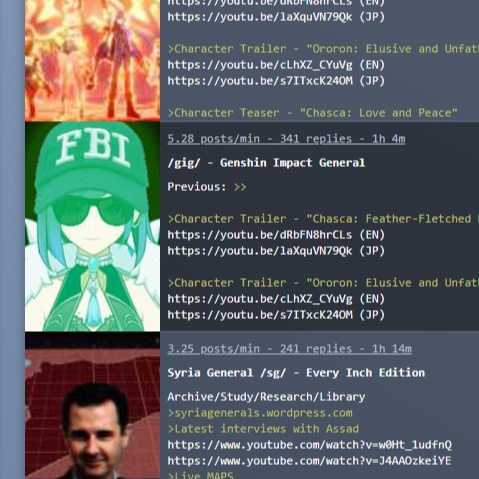Screen dimensions: 479x479
Task: Select the Chasca: Feather-Fletched trailer greentext line
Action: click(x=323, y=219)
